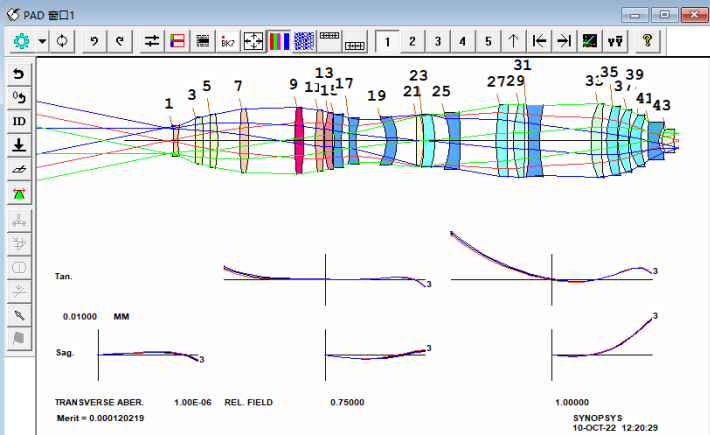Click surface label 43 on lens drawing
710x435 pixels.
tap(662, 105)
